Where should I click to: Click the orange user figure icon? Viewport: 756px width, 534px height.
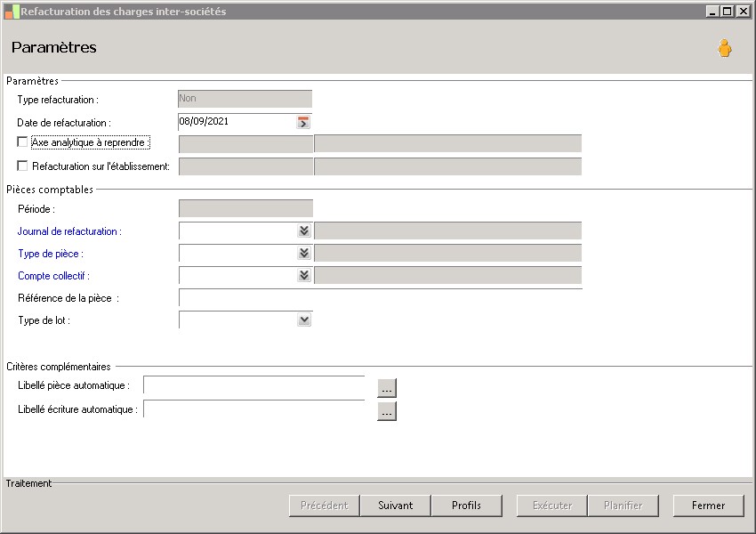(724, 48)
